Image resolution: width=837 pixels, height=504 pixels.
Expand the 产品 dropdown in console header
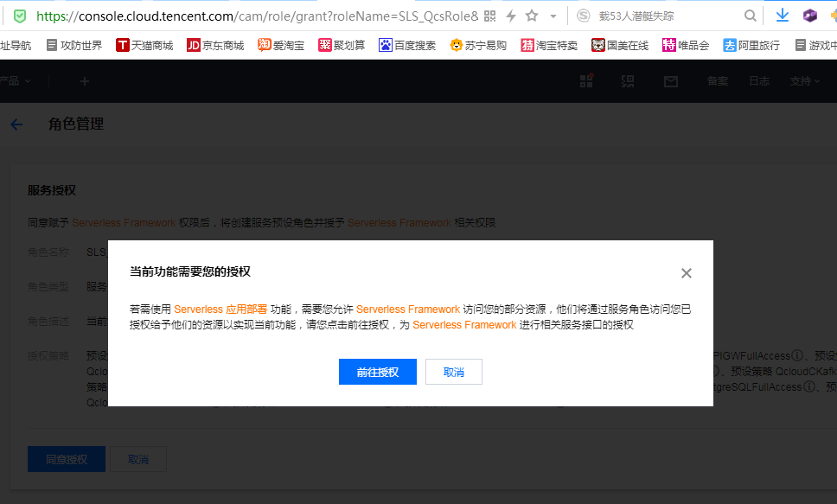[16, 81]
